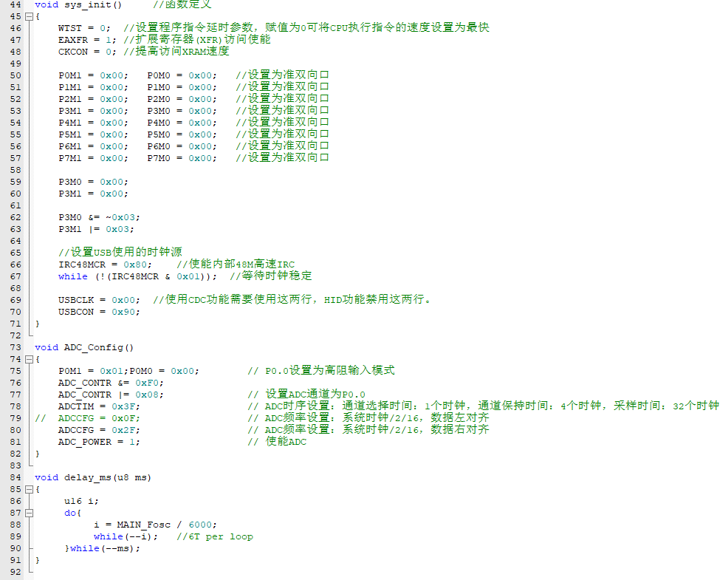Click 'void delay_ms(u8 ms)' declaration
The height and width of the screenshot is (580, 728).
point(93,478)
